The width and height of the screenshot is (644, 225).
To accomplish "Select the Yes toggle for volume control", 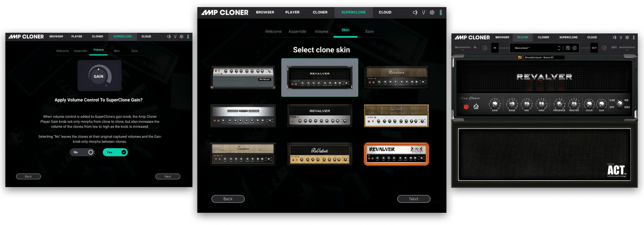I will pyautogui.click(x=115, y=152).
